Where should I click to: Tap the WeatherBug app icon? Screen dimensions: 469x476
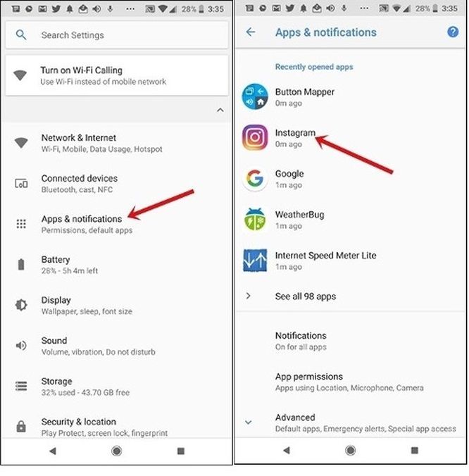(x=255, y=219)
